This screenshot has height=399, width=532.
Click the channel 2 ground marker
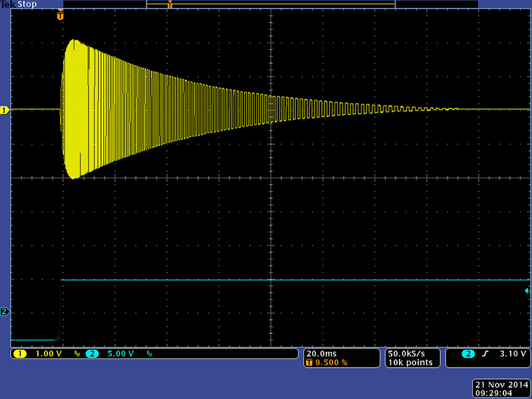(5, 311)
